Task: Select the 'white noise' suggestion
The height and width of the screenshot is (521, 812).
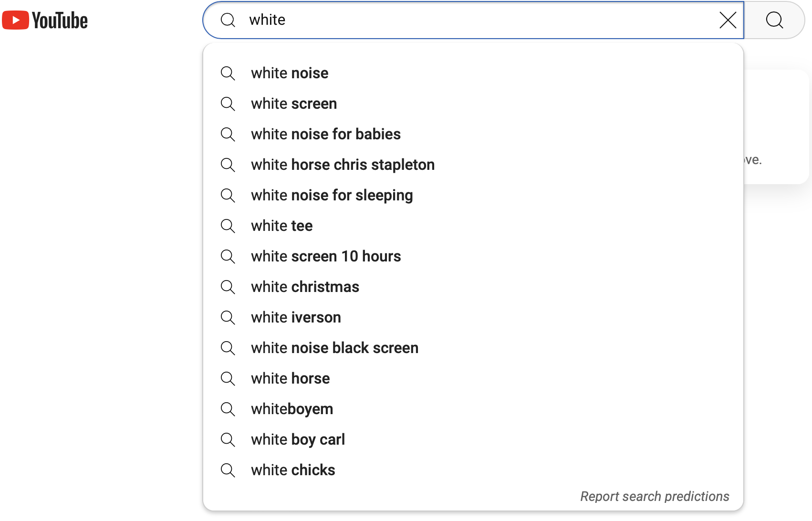Action: [x=290, y=73]
